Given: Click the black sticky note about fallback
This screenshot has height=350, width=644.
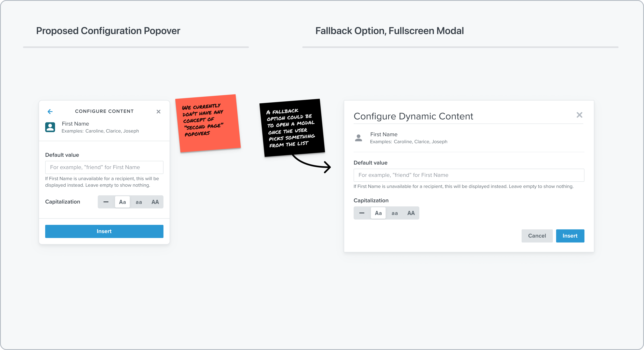Looking at the screenshot, I should (292, 128).
